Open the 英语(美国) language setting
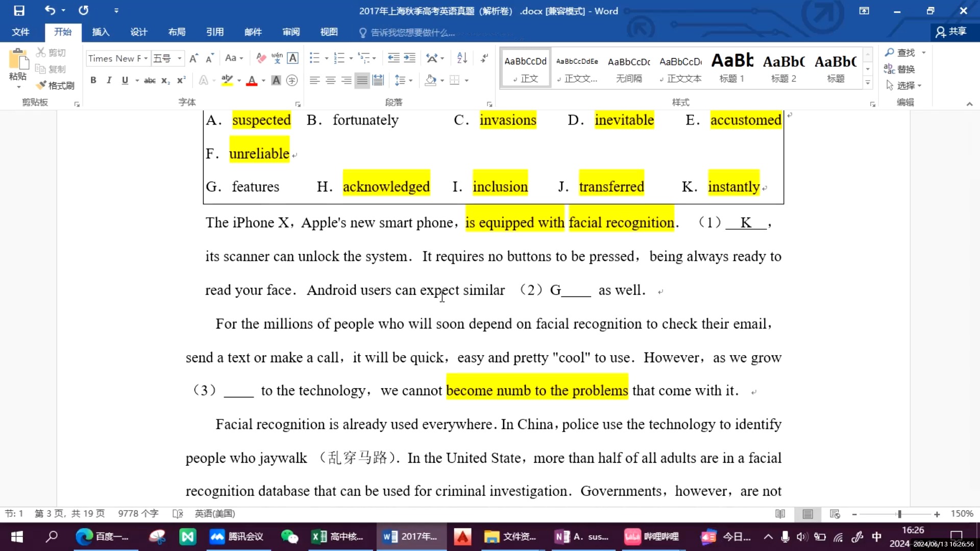This screenshot has width=980, height=551. pyautogui.click(x=215, y=514)
